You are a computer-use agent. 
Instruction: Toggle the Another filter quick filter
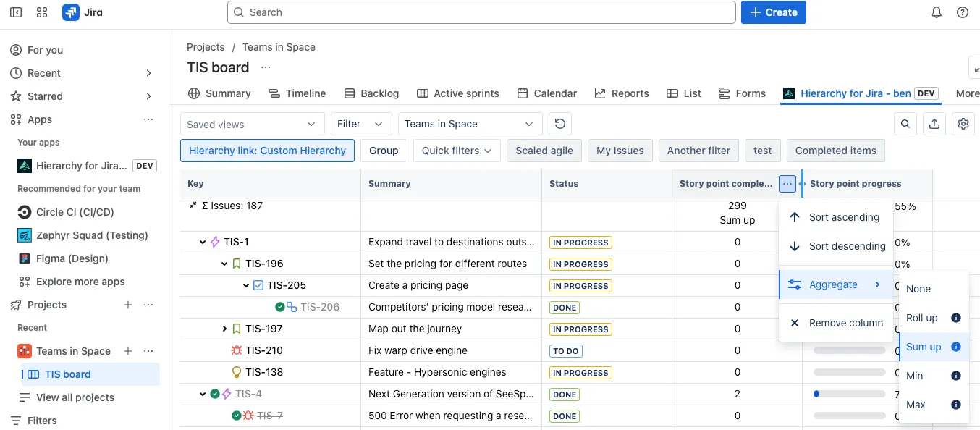[x=698, y=151]
